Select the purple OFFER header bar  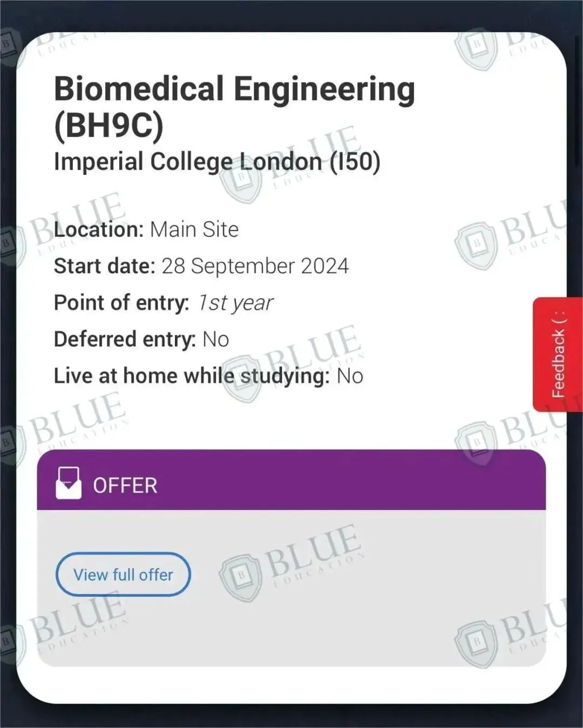[x=291, y=480]
